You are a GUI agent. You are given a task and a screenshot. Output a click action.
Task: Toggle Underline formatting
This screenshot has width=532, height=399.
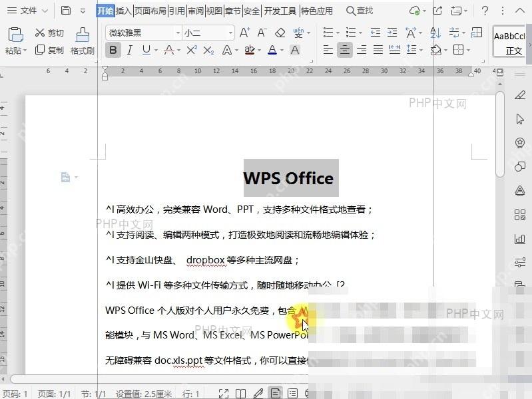[146, 50]
